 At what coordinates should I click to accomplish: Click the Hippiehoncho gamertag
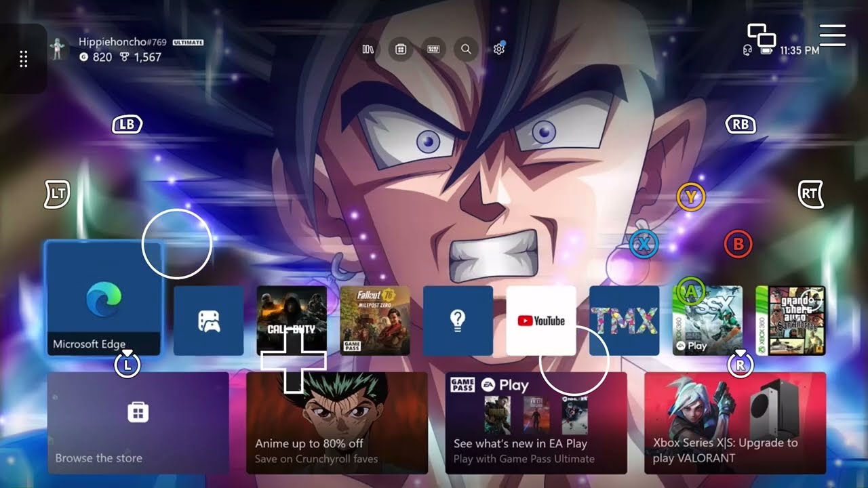click(x=123, y=42)
